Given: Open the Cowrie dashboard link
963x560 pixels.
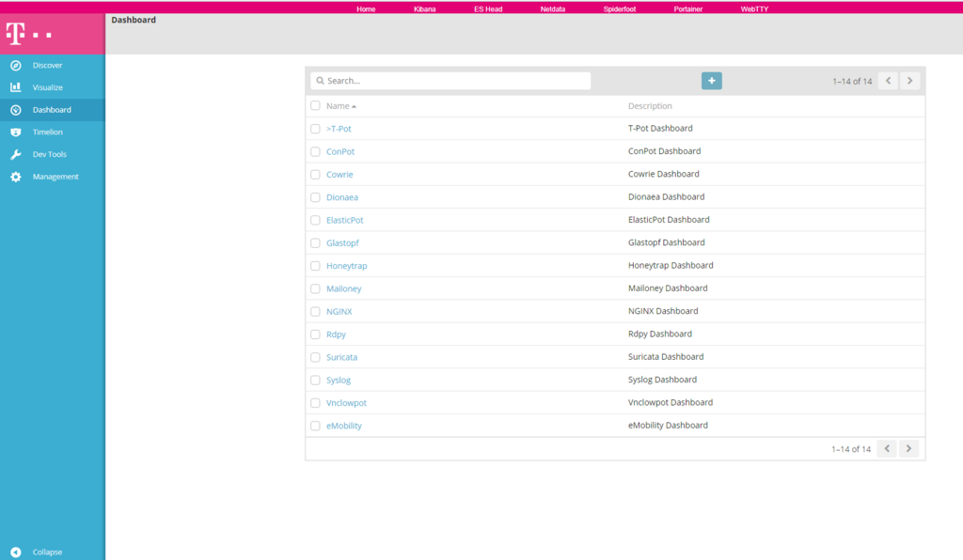Looking at the screenshot, I should coord(339,174).
